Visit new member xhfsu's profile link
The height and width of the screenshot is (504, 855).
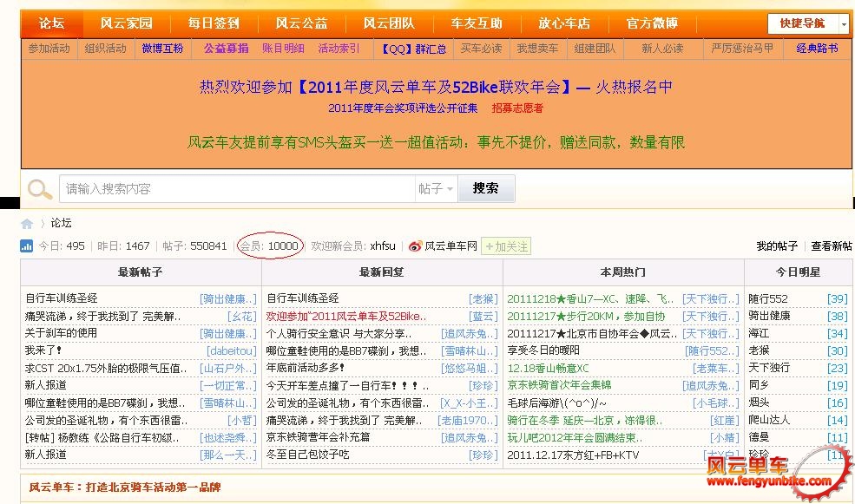pyautogui.click(x=382, y=246)
